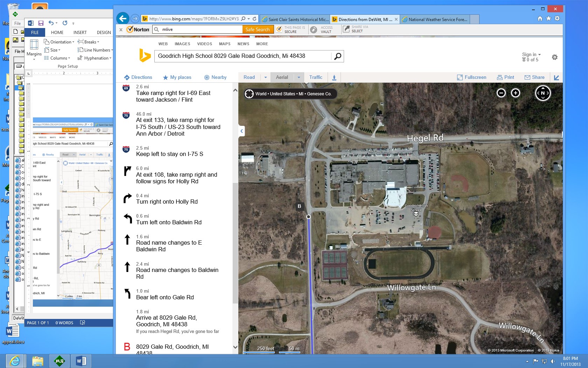Open the Customize Quick Access Toolbar arrow

click(x=73, y=23)
